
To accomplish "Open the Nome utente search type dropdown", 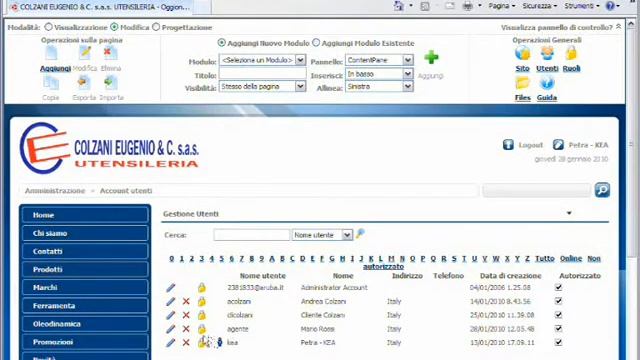I will click(322, 235).
